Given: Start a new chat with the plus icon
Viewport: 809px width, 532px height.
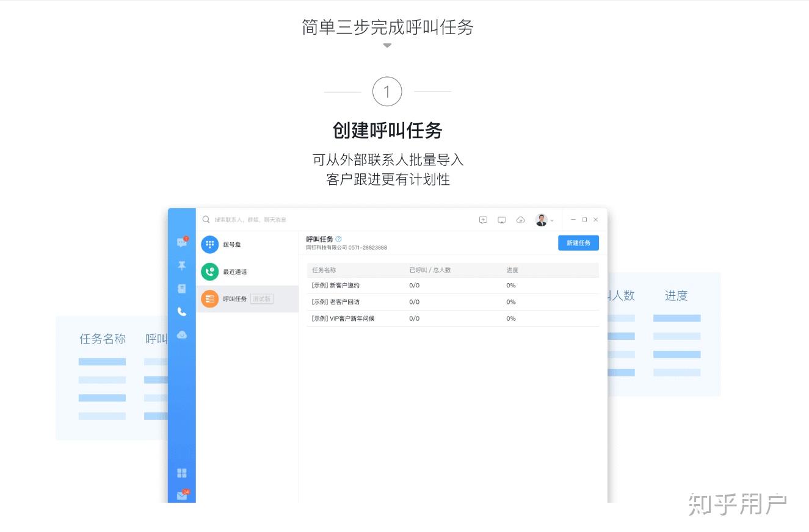Looking at the screenshot, I should pyautogui.click(x=483, y=219).
